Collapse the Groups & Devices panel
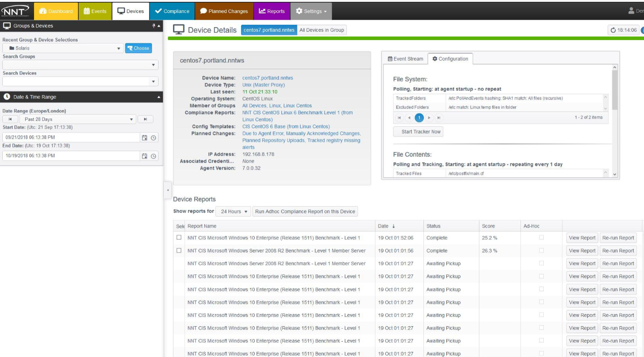The height and width of the screenshot is (357, 644). (159, 26)
